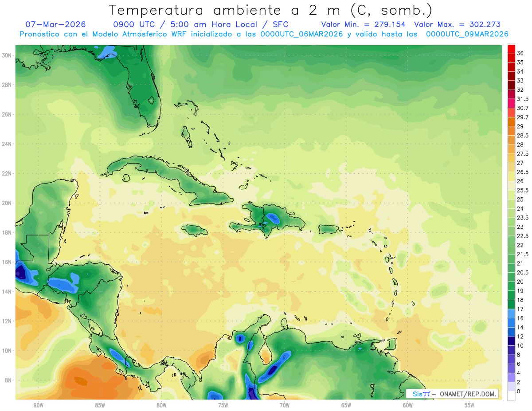Click the latitude axis label "20N"
The width and height of the screenshot is (532, 411).
7,203
